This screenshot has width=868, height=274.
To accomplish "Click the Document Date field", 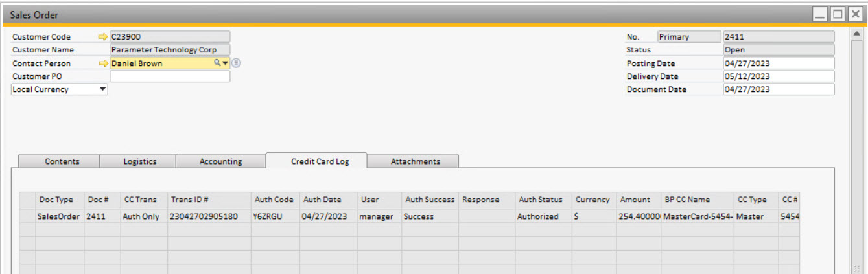I will (x=779, y=89).
